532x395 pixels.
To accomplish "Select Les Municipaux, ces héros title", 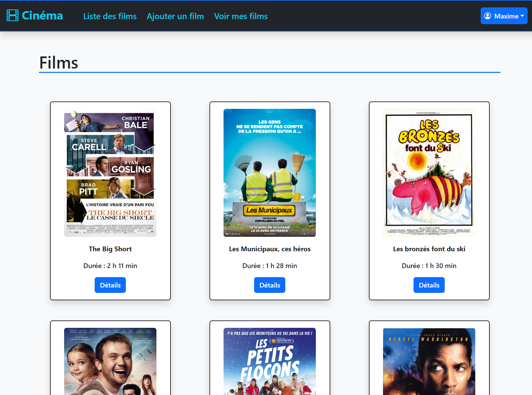I will coord(270,249).
